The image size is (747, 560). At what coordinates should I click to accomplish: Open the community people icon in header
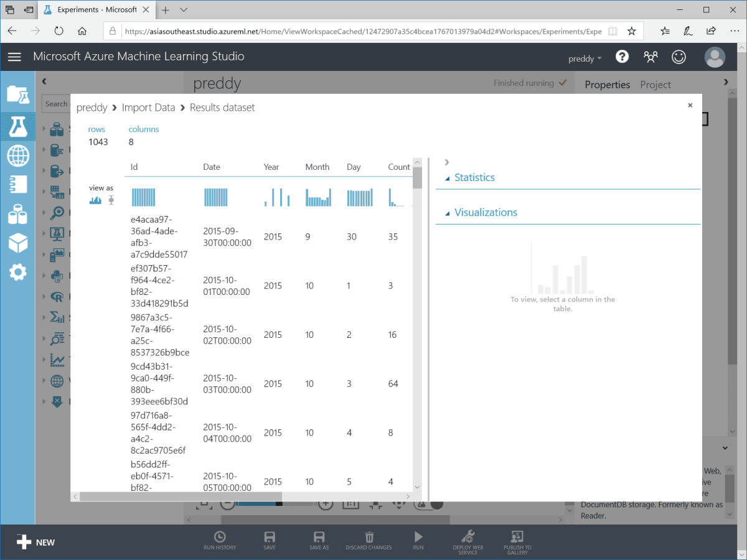pyautogui.click(x=651, y=57)
